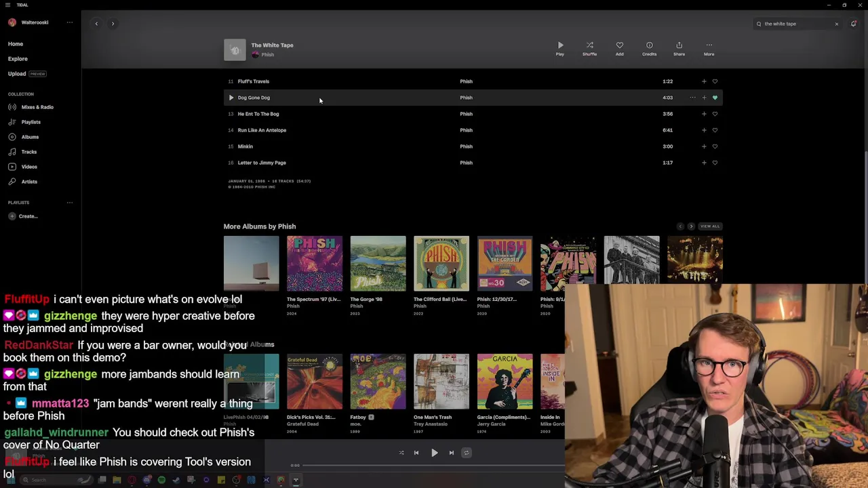The height and width of the screenshot is (488, 868).
Task: Open Videos collection
Action: coord(23,167)
